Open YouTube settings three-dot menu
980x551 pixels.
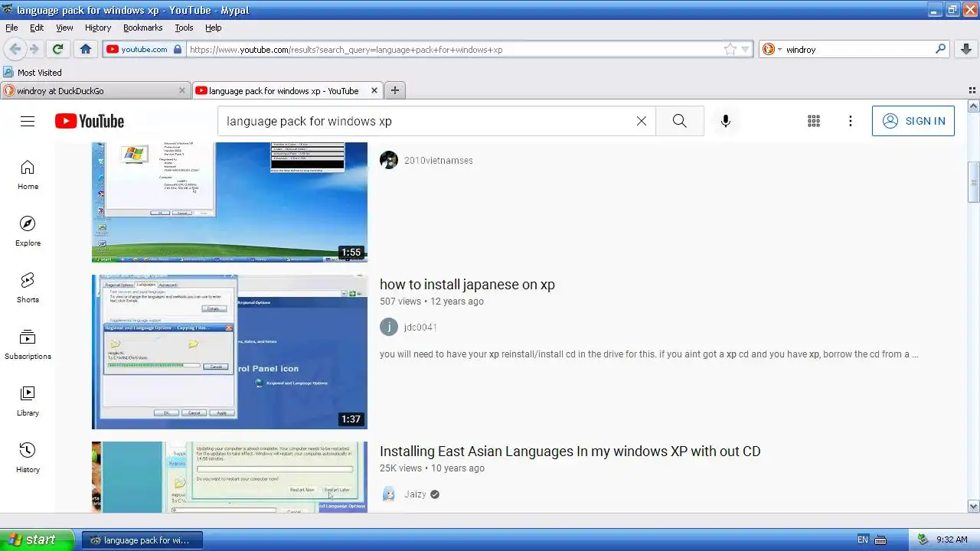(x=851, y=121)
